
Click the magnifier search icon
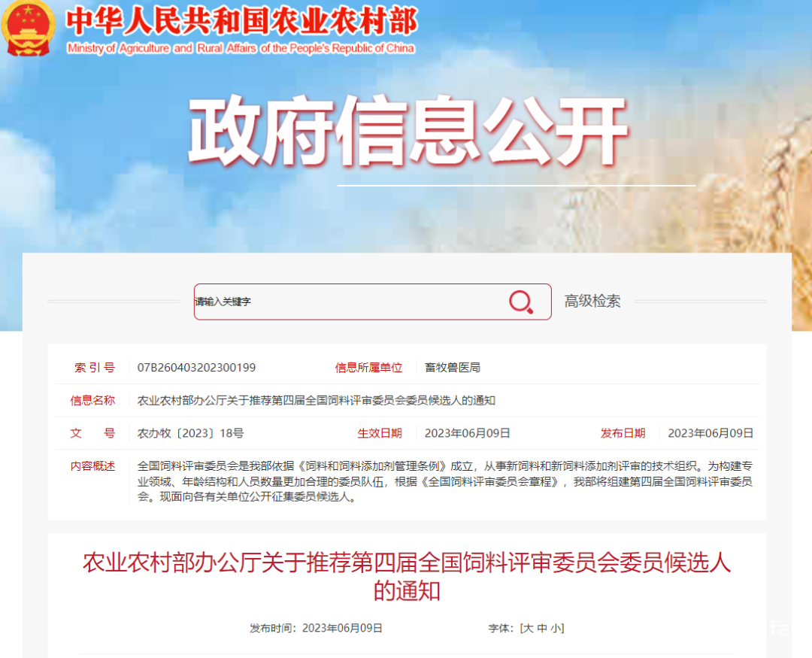click(520, 302)
